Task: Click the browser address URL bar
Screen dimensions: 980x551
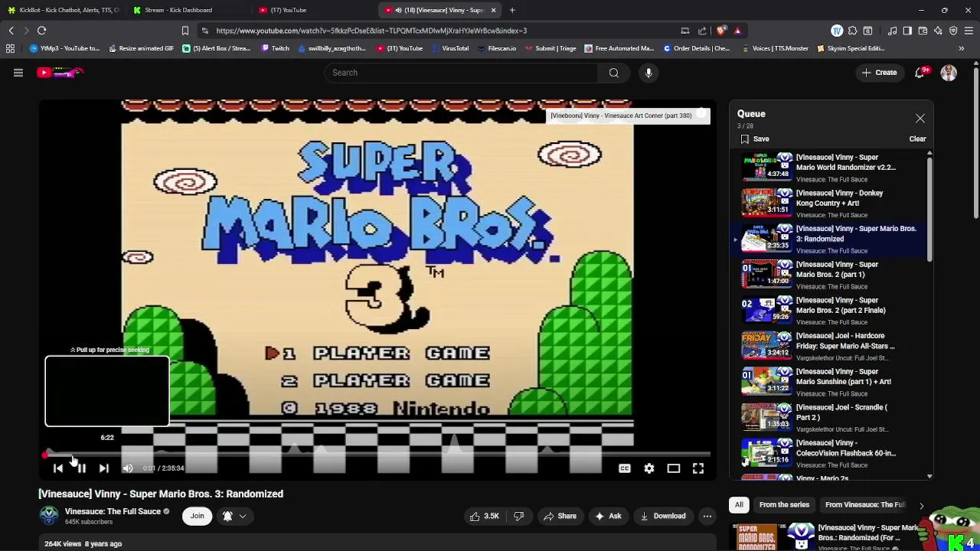Action: pyautogui.click(x=444, y=31)
